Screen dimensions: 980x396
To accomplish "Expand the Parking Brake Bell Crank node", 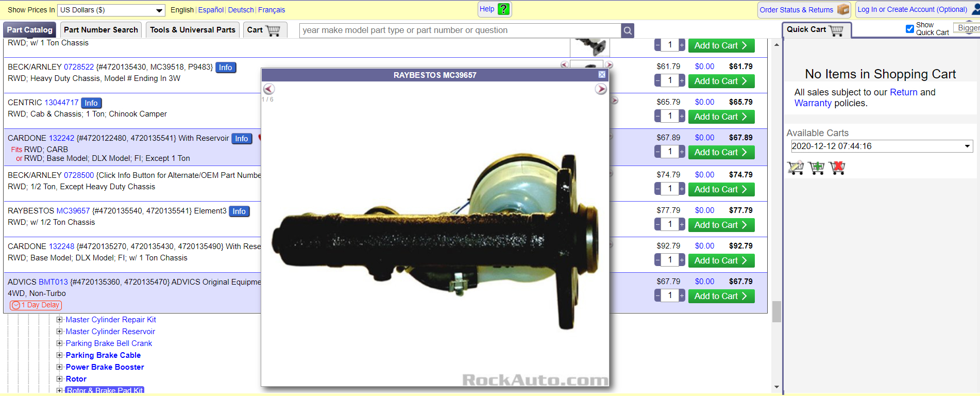I will point(59,343).
